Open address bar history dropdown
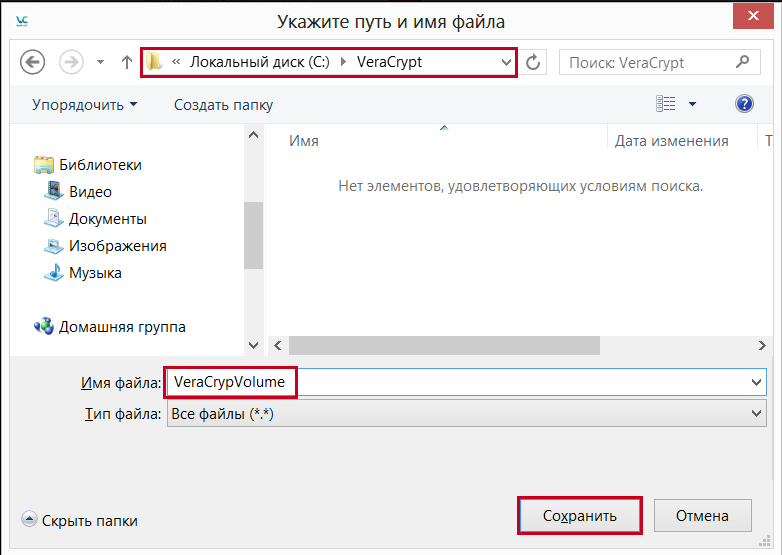 [x=506, y=62]
